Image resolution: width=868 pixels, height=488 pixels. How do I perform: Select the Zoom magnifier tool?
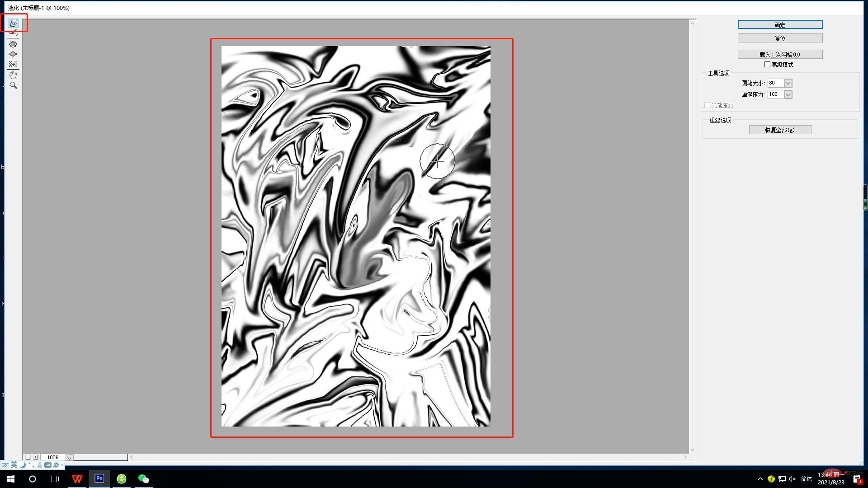point(13,85)
